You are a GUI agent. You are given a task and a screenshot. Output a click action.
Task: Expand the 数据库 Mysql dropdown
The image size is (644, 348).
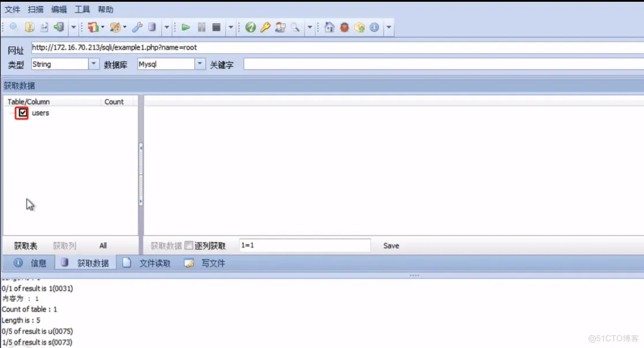[x=199, y=63]
